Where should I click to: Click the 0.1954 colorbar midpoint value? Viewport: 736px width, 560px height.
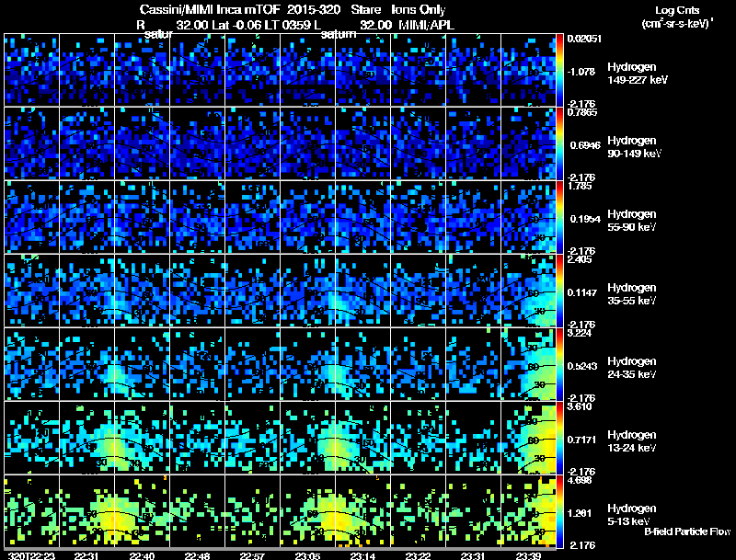pos(585,219)
